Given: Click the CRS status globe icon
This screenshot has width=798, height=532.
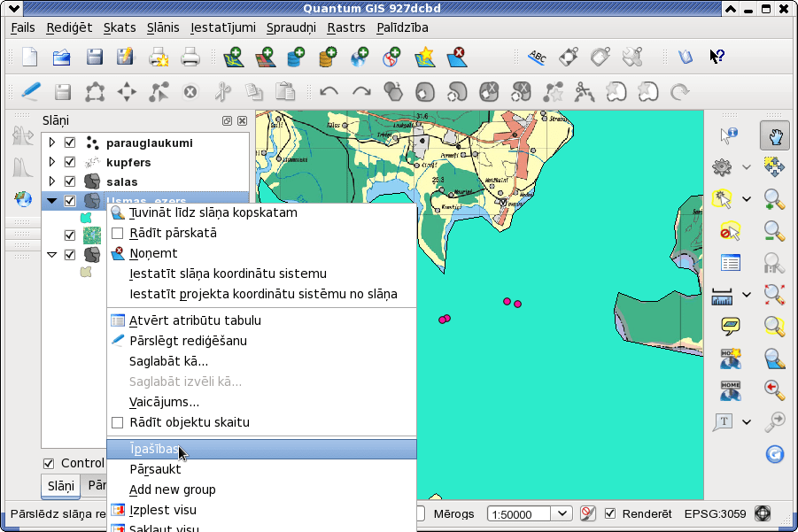Looking at the screenshot, I should click(x=763, y=513).
